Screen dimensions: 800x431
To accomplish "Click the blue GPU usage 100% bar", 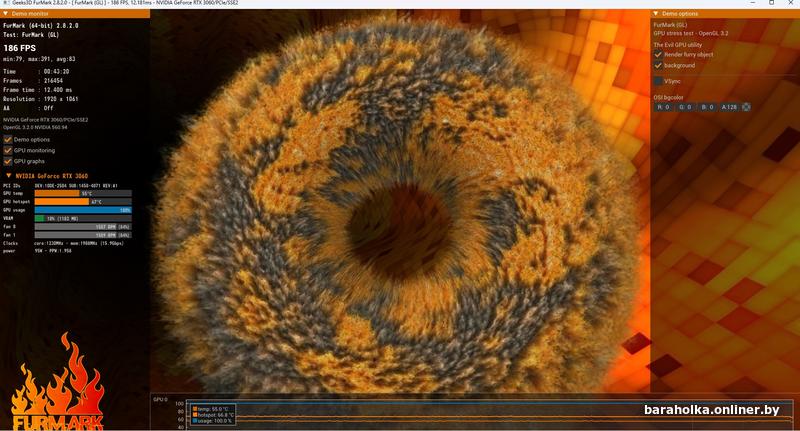I will [83, 210].
